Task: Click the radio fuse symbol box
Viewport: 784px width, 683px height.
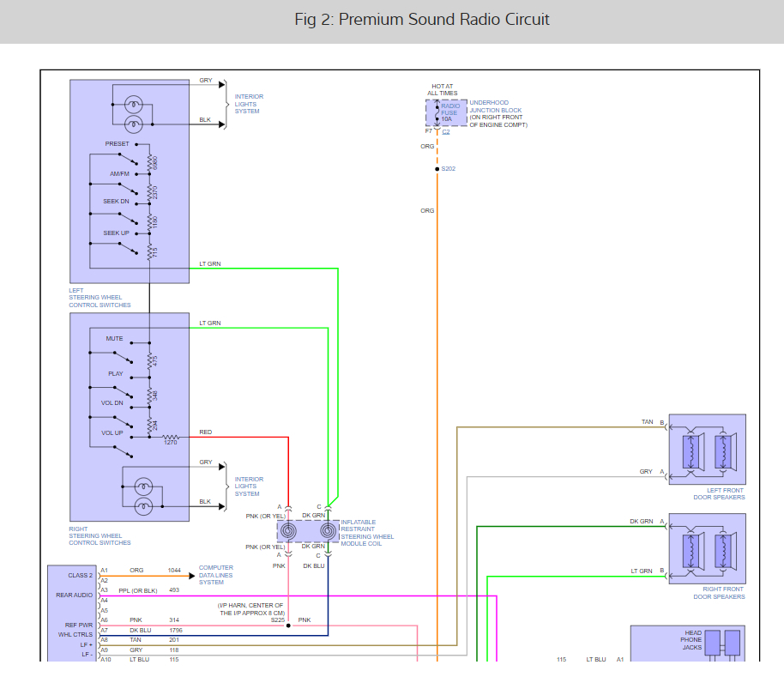Action: 446,112
